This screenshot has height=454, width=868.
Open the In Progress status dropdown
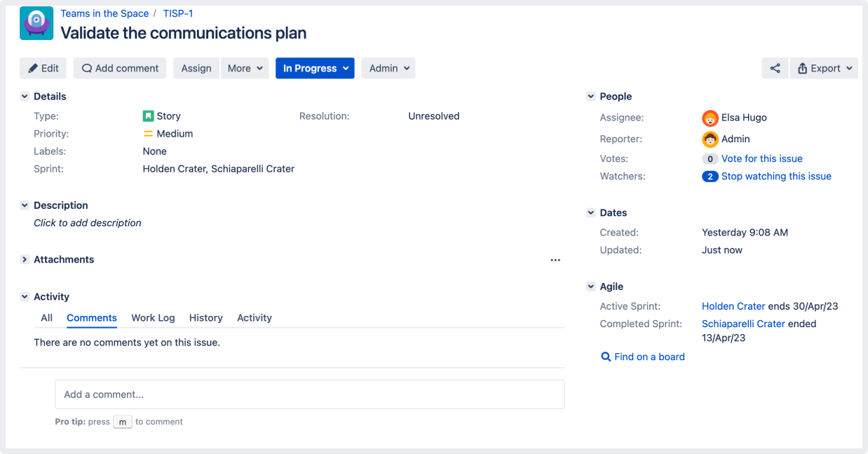tap(315, 68)
